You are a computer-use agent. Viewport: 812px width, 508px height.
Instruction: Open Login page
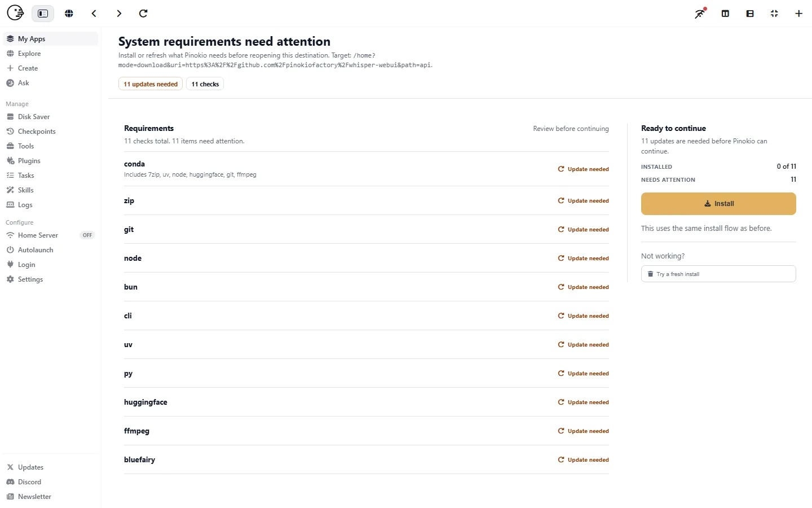pyautogui.click(x=50, y=265)
